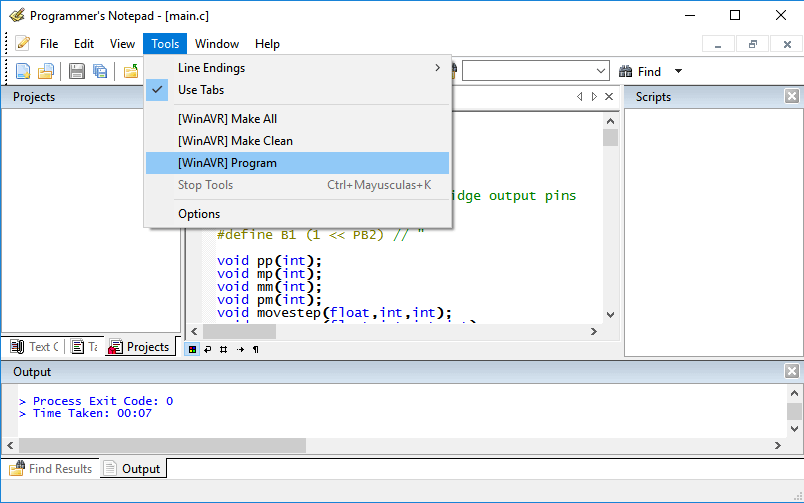
Task: Close the Output panel
Action: (792, 371)
